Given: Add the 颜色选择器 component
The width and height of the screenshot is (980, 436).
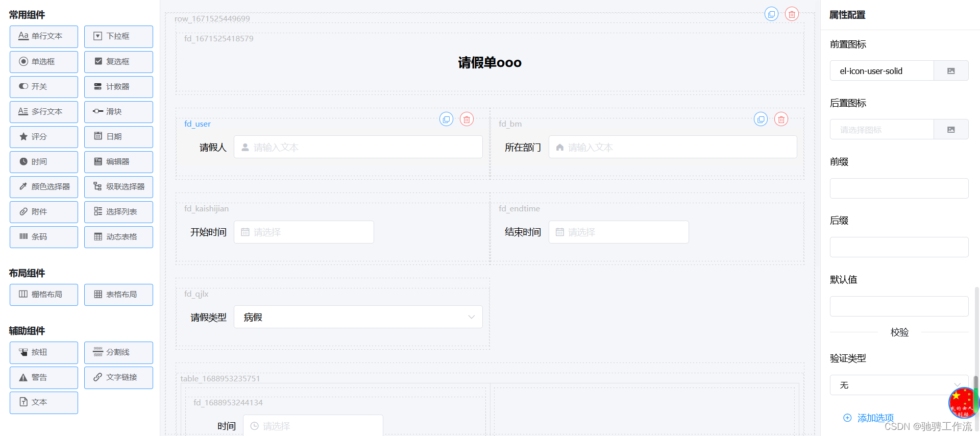Looking at the screenshot, I should pos(44,187).
